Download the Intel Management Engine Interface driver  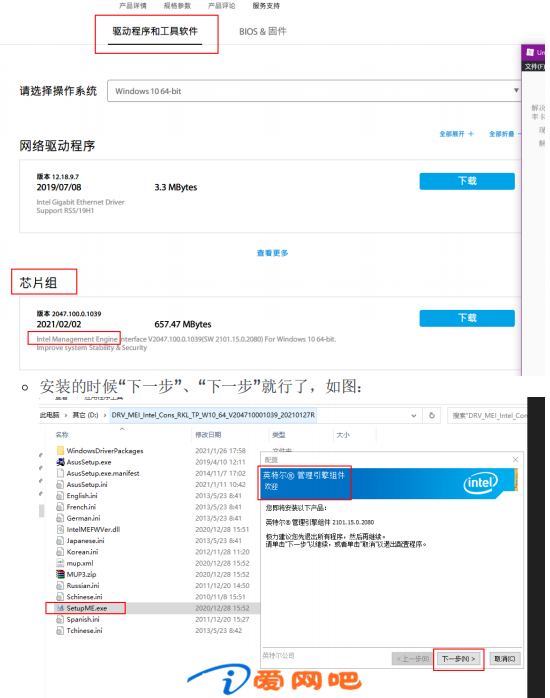pos(467,318)
